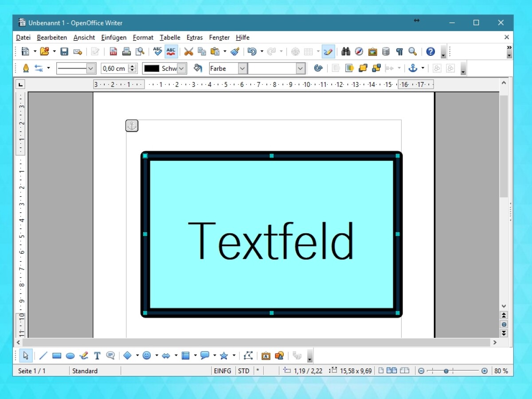This screenshot has height=399, width=532.
Task: Click the Save document icon
Action: coord(64,51)
